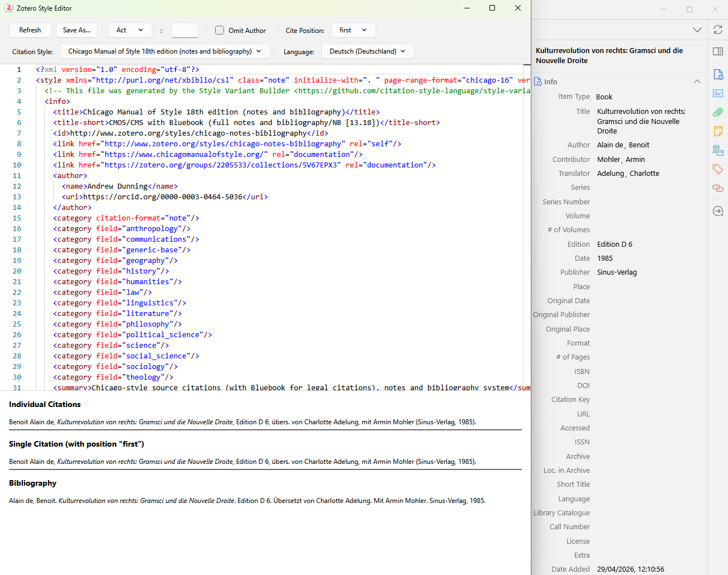Click the Author creator type label
This screenshot has height=575, width=728.
point(578,145)
